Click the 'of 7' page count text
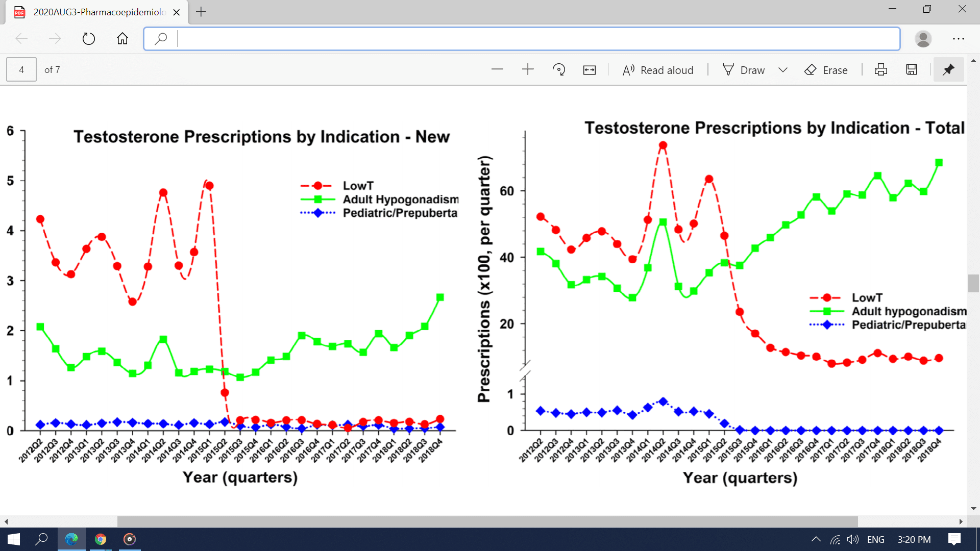 [52, 70]
